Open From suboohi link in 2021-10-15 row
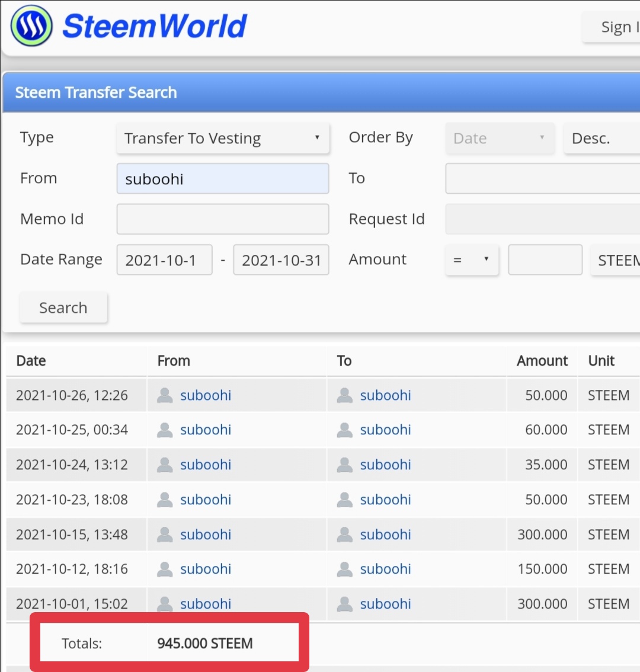The image size is (640, 672). coord(206,535)
